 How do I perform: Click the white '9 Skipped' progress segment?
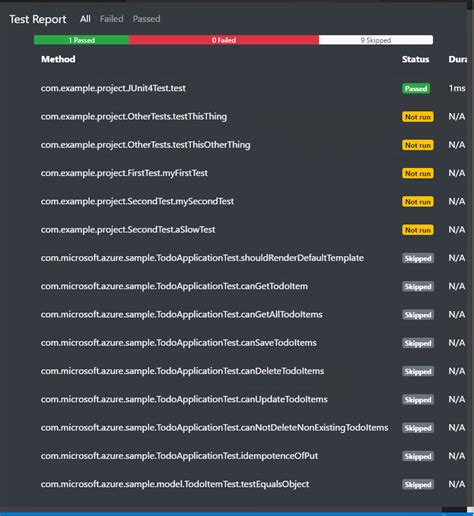click(x=376, y=40)
